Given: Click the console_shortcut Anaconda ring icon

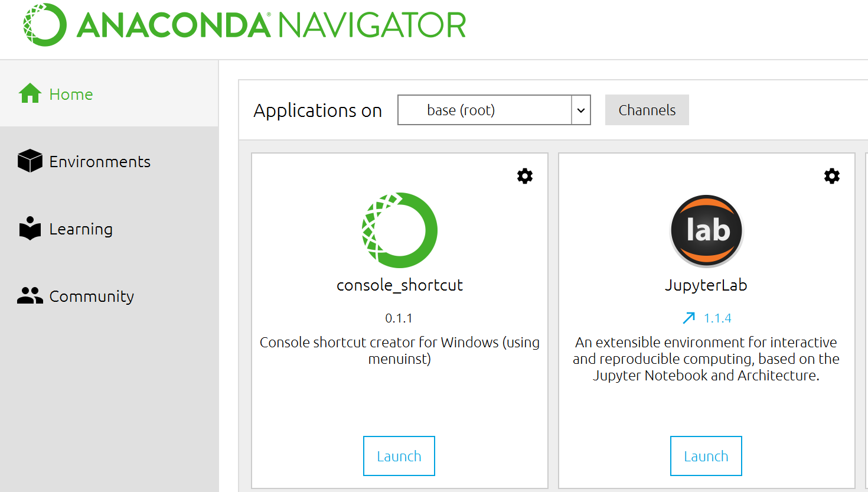Looking at the screenshot, I should click(400, 230).
